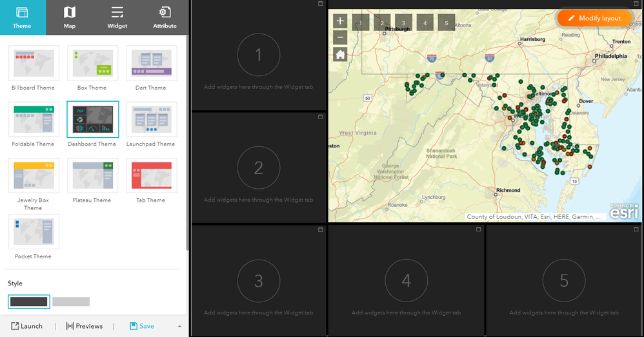Click map widget placeholder 1
Screen dimensions: 644x337
click(x=361, y=23)
